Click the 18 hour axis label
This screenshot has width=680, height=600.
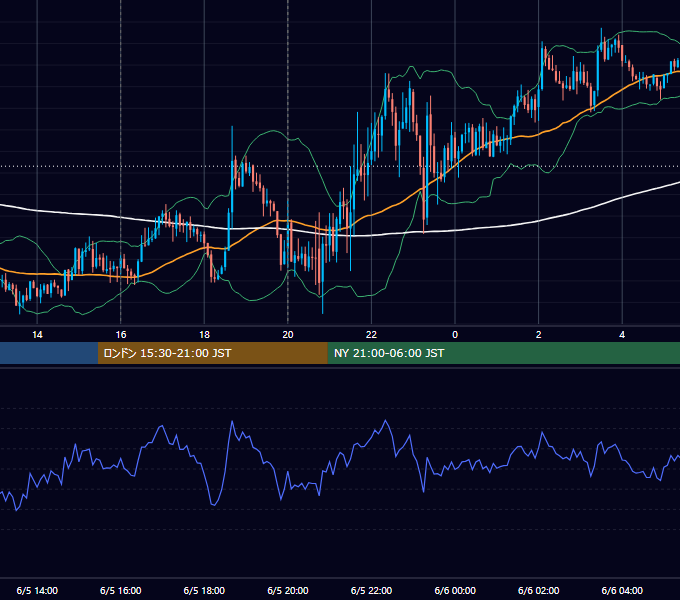(204, 335)
